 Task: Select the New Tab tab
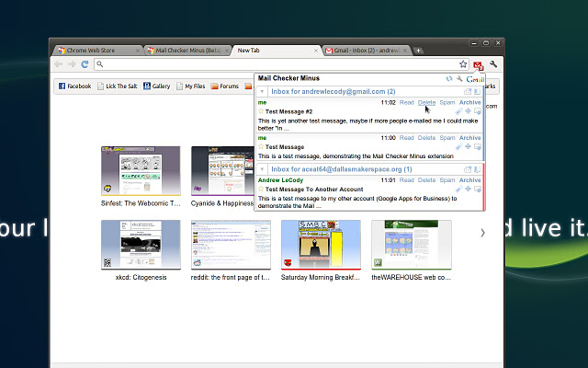pos(277,51)
